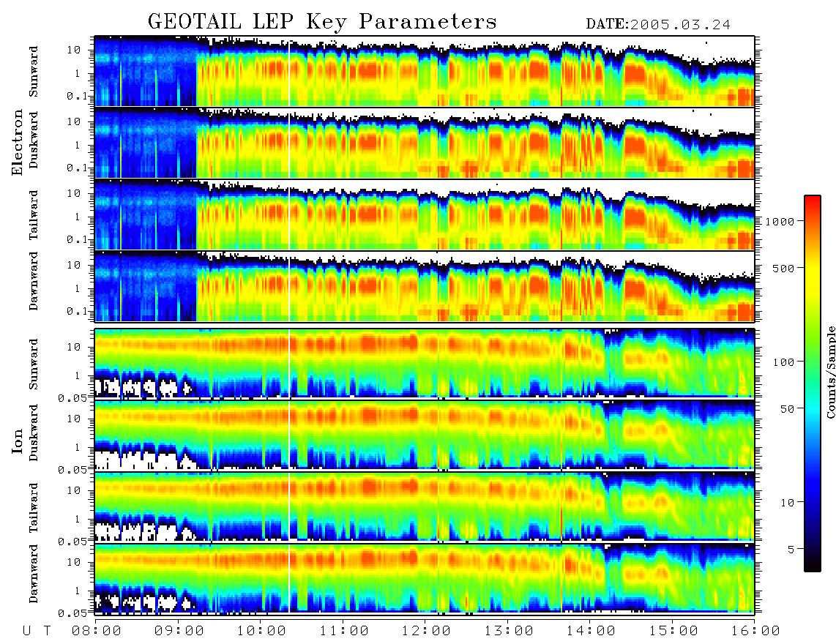The image size is (836, 644).
Task: Click the Electron 'Tailward' panel label
Action: (34, 215)
